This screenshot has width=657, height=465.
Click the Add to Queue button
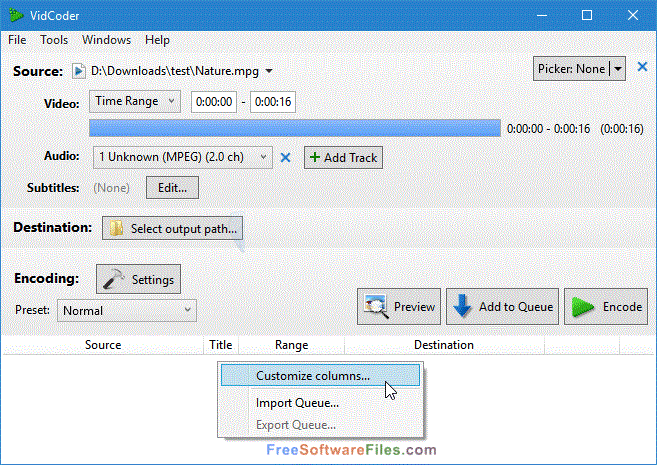pos(502,307)
